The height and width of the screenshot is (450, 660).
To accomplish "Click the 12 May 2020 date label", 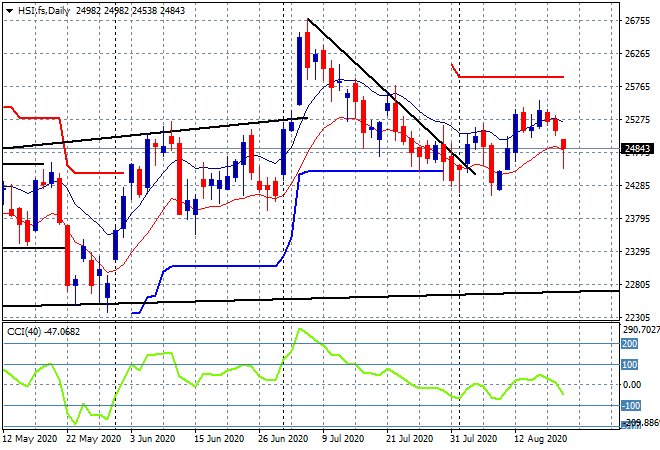I will tap(30, 439).
